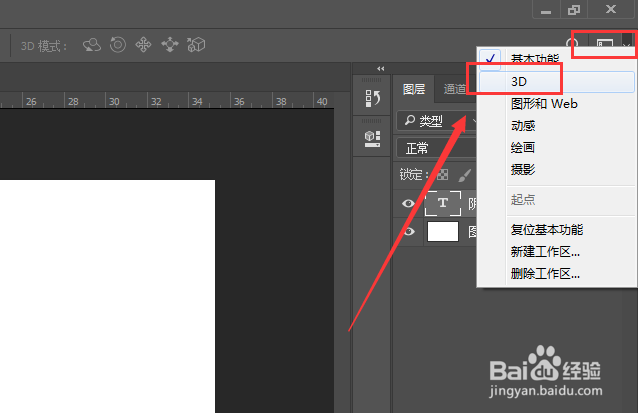Choose 动感 workspace
The width and height of the screenshot is (638, 413).
556,126
